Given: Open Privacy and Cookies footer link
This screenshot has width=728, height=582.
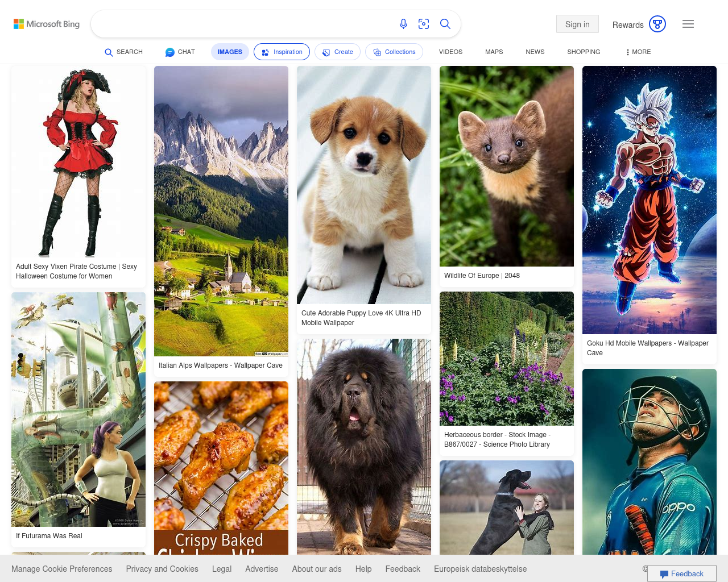Looking at the screenshot, I should point(162,569).
